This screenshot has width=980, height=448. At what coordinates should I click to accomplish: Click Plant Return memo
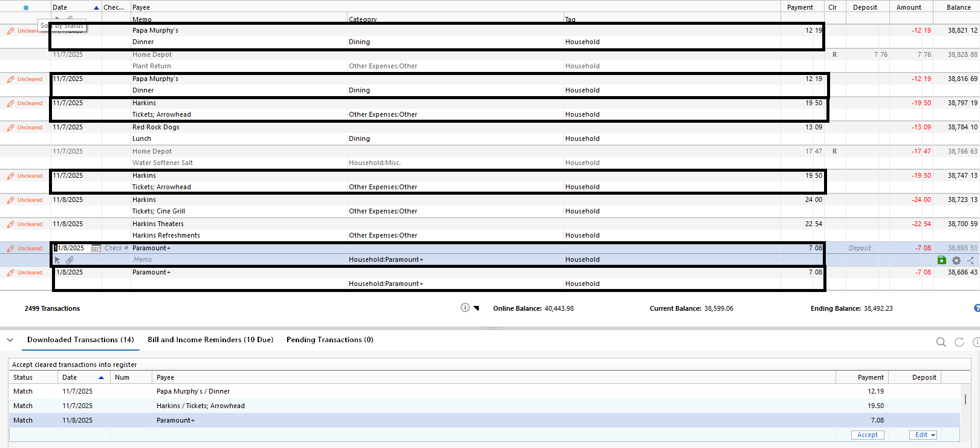152,66
